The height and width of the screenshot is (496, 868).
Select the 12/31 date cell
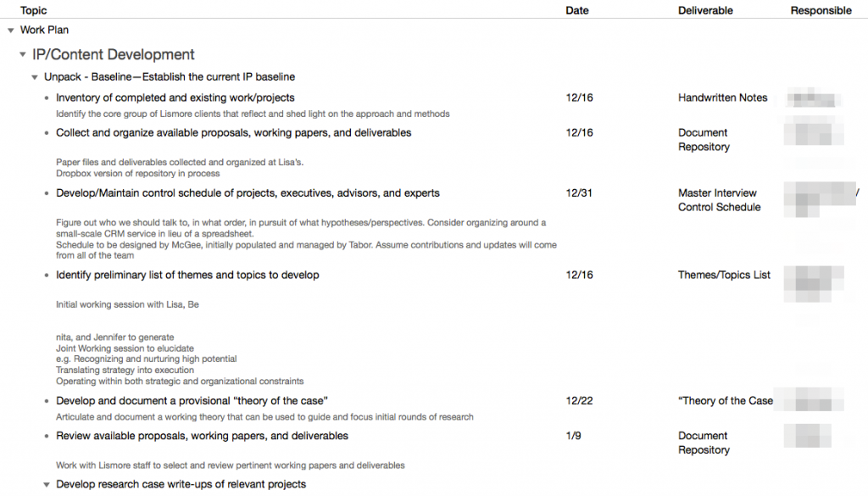click(579, 193)
